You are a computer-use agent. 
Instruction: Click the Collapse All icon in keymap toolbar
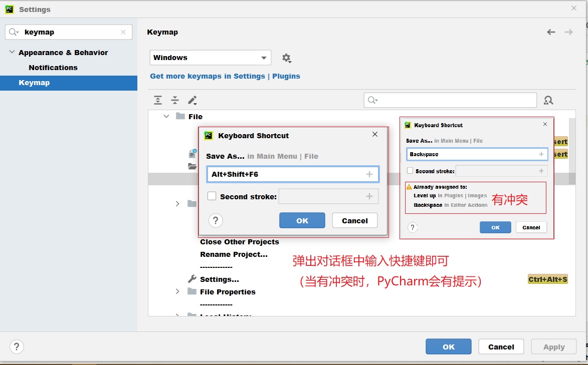click(175, 100)
